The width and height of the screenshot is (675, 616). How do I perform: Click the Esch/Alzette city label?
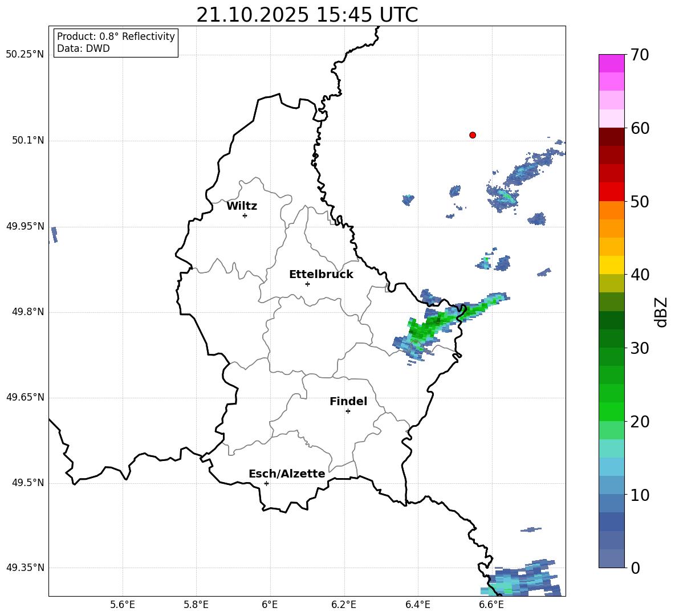tap(287, 474)
